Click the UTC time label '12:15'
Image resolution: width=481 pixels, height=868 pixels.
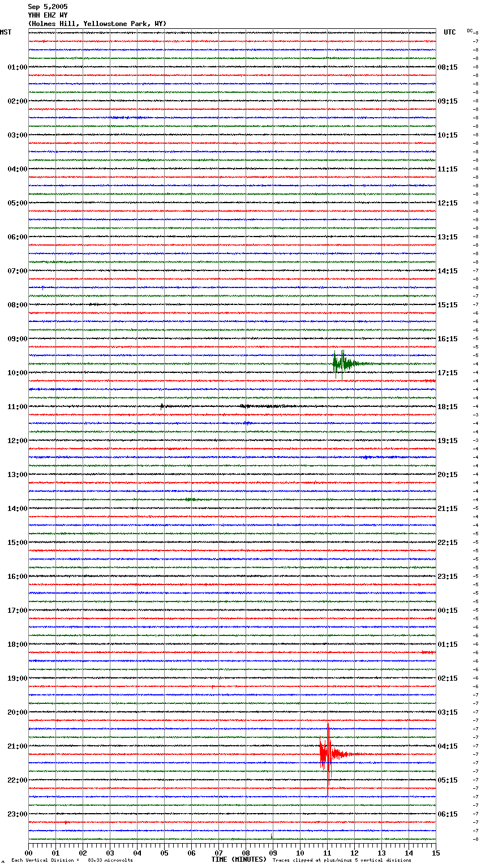click(x=448, y=203)
